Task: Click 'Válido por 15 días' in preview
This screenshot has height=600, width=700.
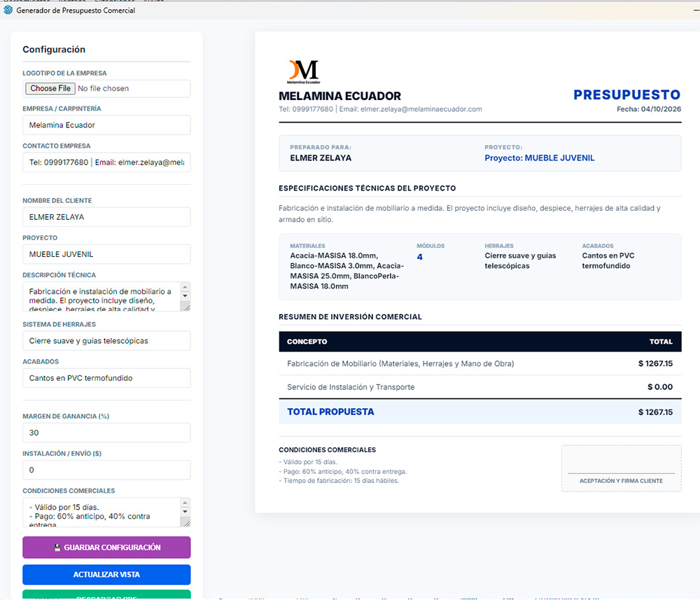Action: (x=308, y=462)
